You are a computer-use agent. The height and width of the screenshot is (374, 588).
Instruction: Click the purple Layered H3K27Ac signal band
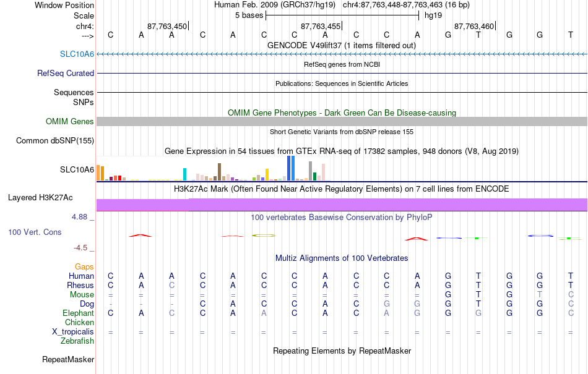(x=342, y=205)
